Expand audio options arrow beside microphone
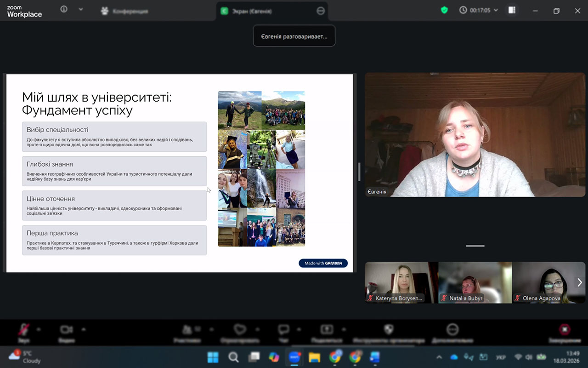The image size is (588, 368). (x=39, y=329)
